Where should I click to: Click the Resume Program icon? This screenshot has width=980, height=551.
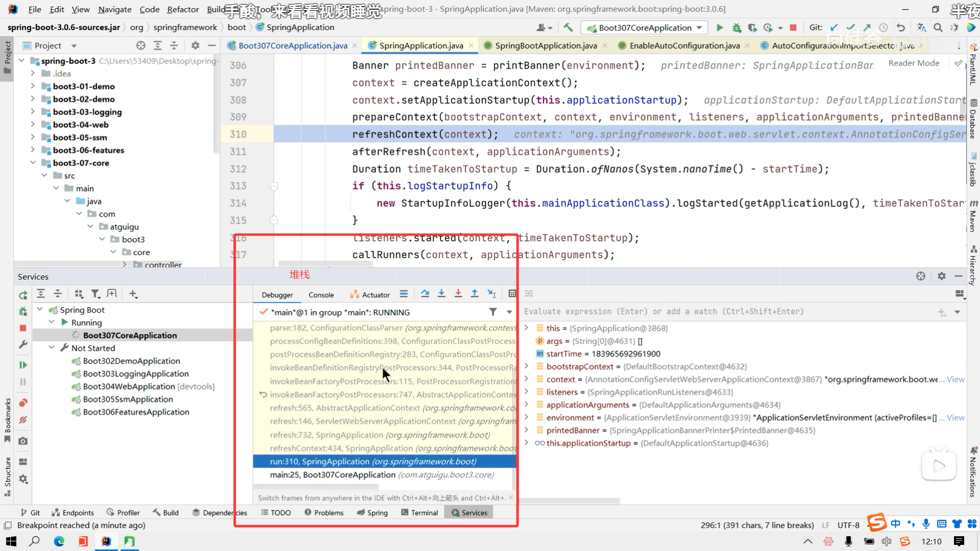coord(23,365)
